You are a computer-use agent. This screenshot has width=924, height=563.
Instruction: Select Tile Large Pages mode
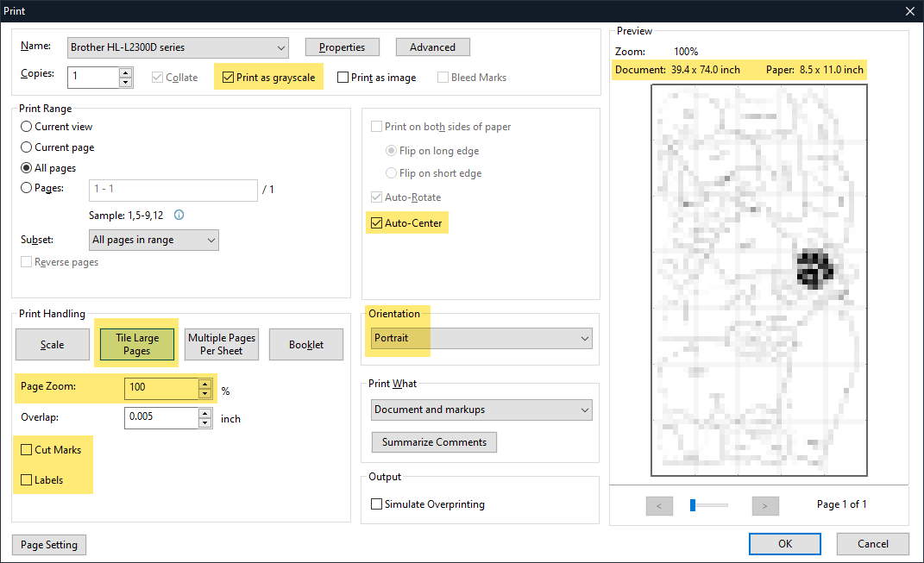tap(136, 344)
